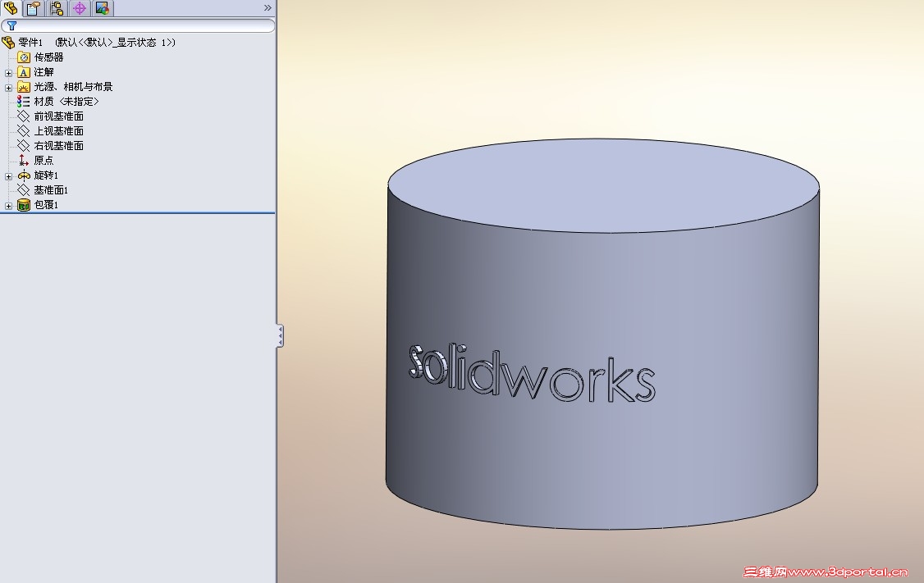
Task: Select the 右视基准面 right plane icon
Action: [23, 145]
